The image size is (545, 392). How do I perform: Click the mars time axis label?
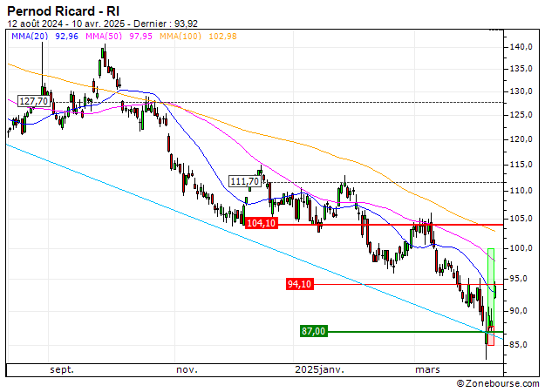[427, 369]
